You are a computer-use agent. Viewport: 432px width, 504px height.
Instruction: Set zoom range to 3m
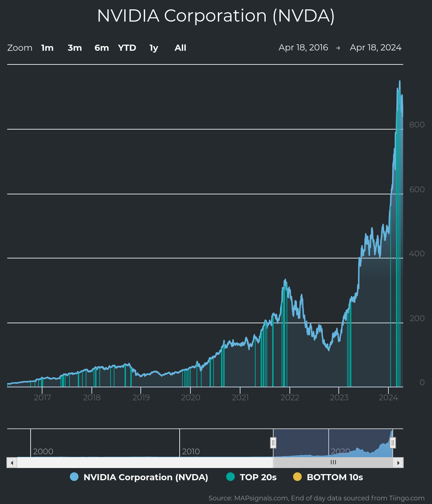[75, 48]
